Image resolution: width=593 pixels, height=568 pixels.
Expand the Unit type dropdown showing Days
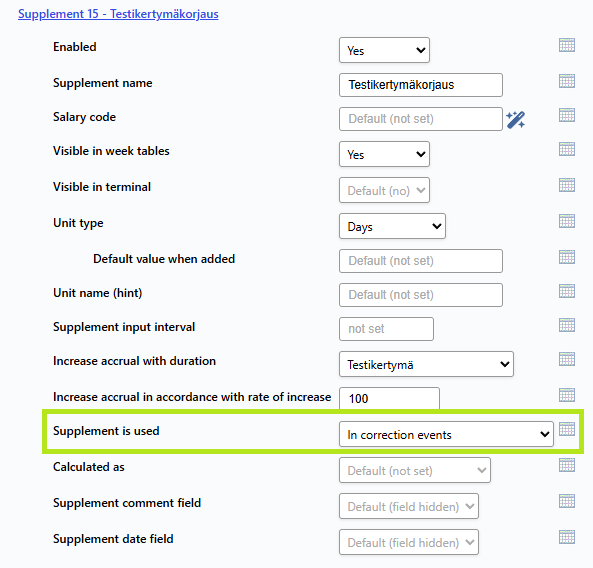point(392,226)
